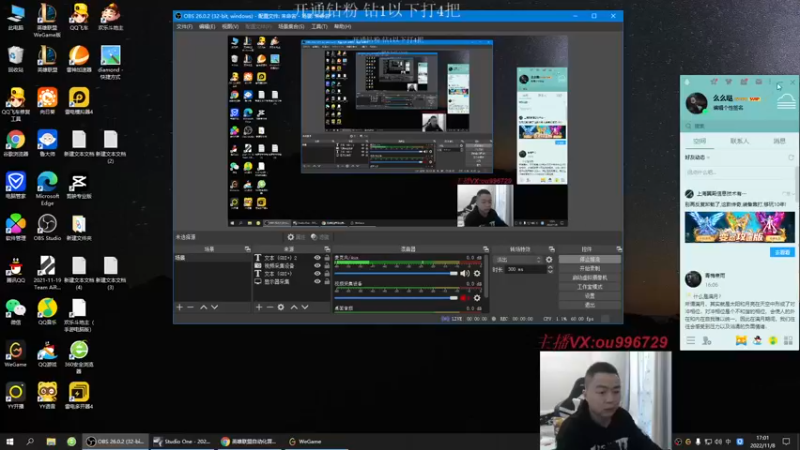
Task: Open OBS 设置 settings button
Action: pos(590,296)
